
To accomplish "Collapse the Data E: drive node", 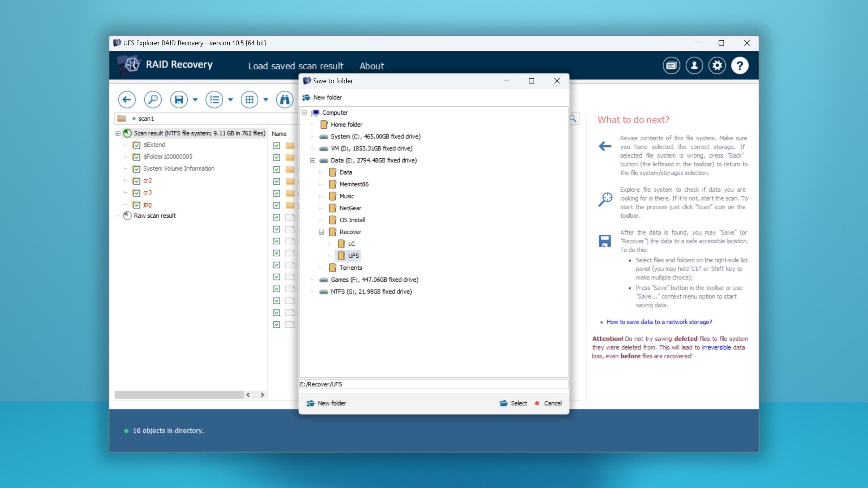I will (313, 160).
